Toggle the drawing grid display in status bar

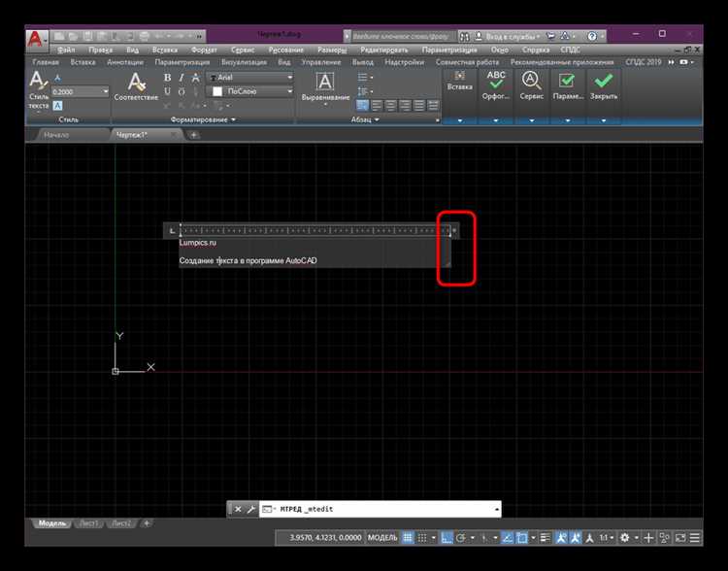(407, 538)
